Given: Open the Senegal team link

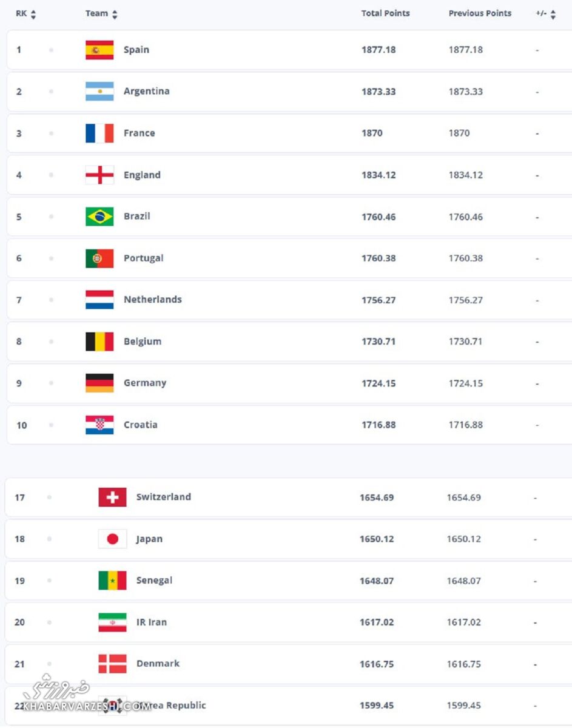Looking at the screenshot, I should pos(154,581).
